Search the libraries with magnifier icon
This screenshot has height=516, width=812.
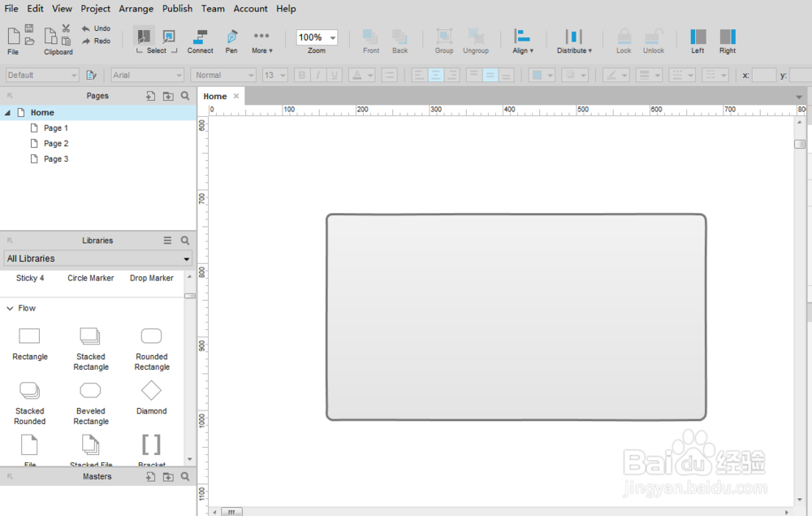[x=185, y=241]
